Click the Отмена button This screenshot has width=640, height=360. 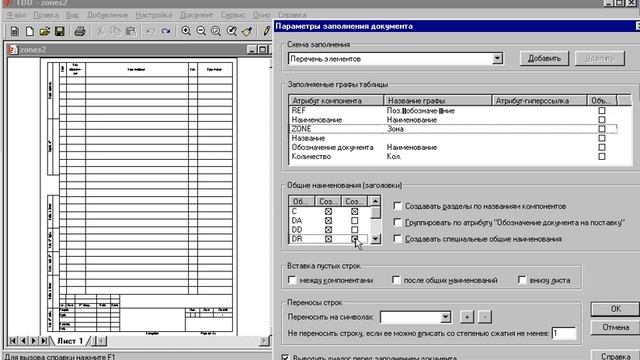(x=615, y=327)
